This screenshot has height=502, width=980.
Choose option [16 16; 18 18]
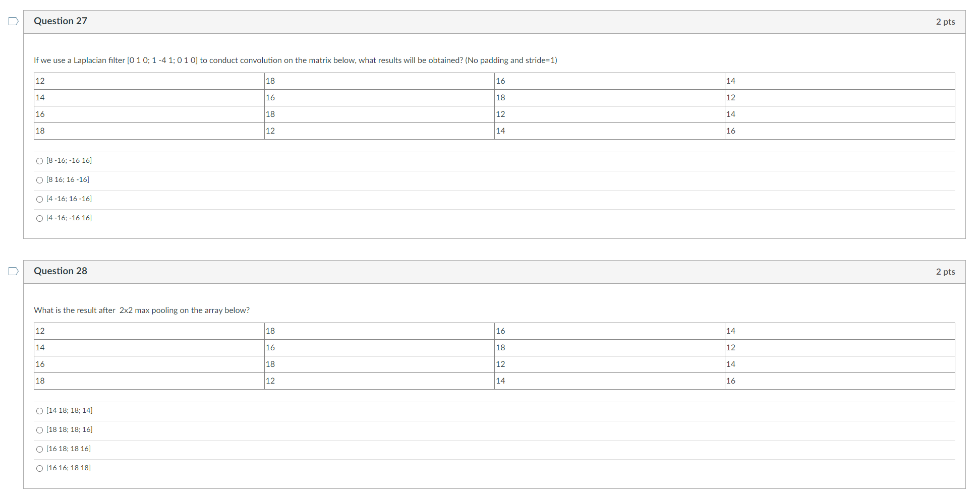point(39,468)
